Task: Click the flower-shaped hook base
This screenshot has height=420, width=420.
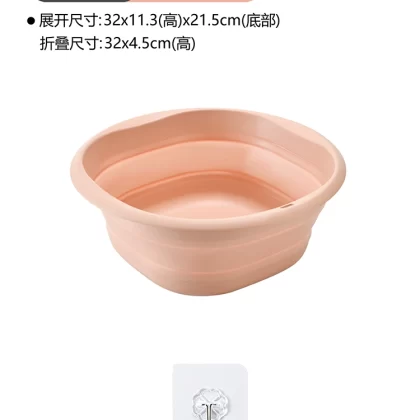Action: 209,402
